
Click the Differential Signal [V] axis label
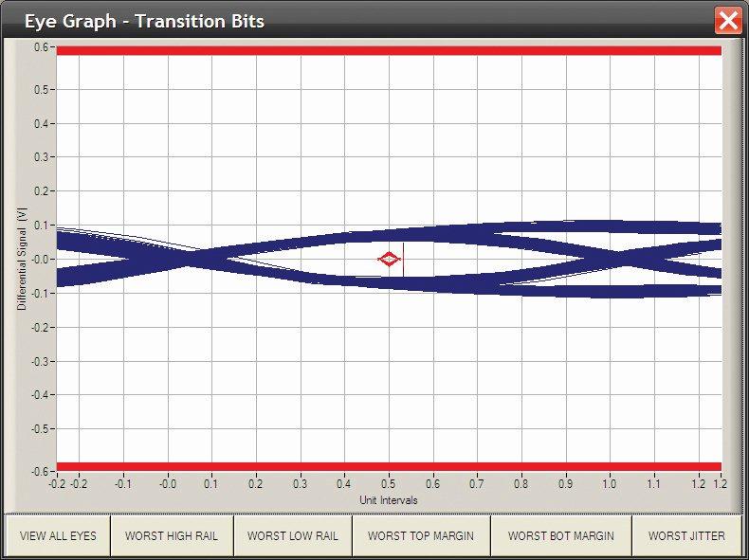point(20,258)
